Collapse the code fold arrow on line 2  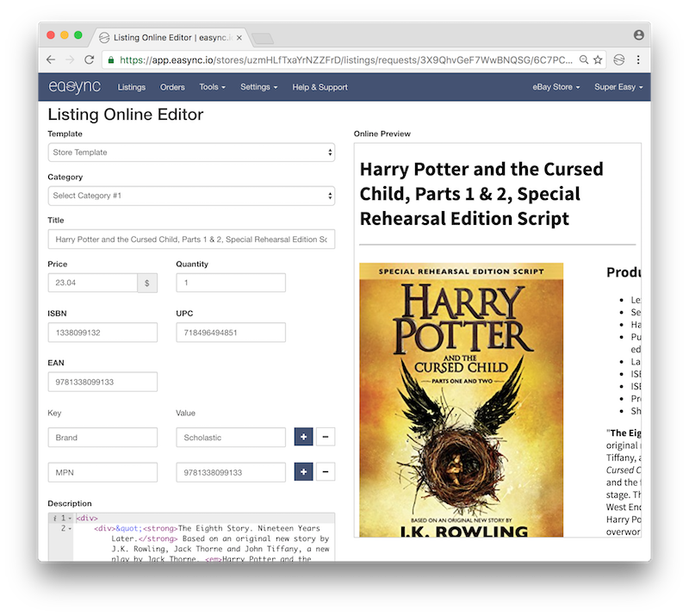click(x=70, y=528)
